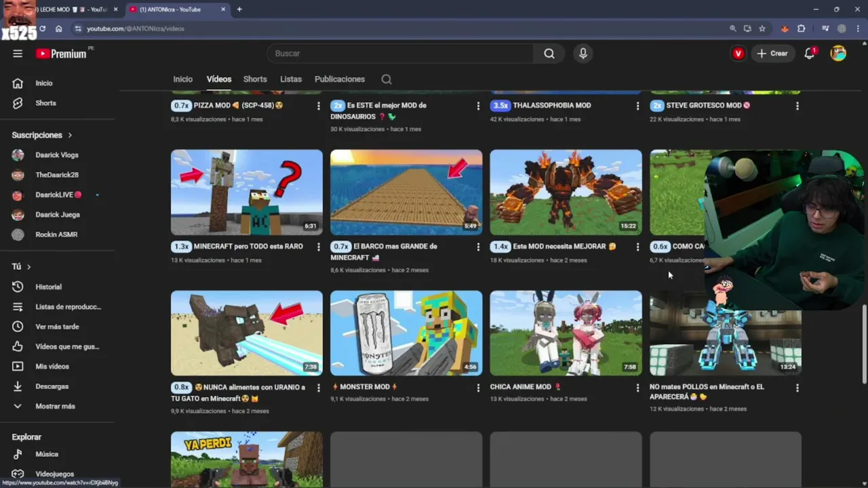
Task: Open the account avatar menu
Action: point(838,54)
